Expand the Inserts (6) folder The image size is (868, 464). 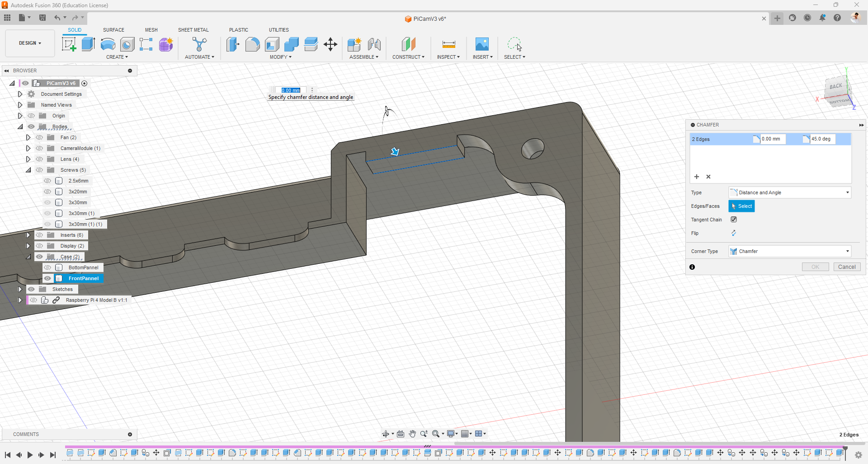[x=28, y=235]
